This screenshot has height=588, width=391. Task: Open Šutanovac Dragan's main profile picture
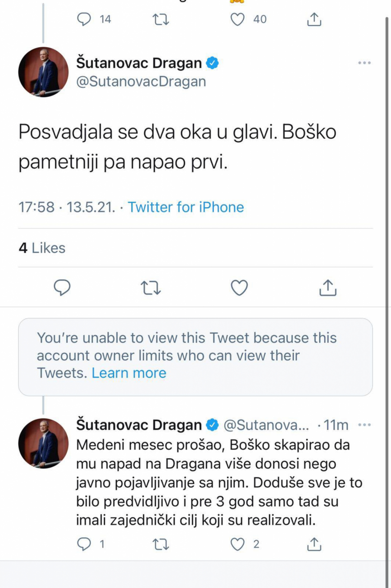coord(43,72)
